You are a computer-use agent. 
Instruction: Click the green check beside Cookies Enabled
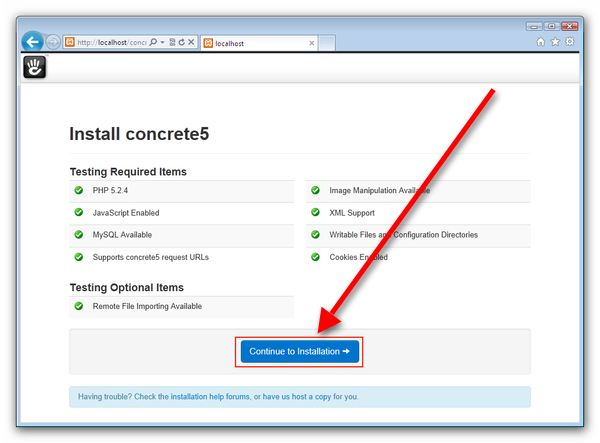click(x=315, y=257)
